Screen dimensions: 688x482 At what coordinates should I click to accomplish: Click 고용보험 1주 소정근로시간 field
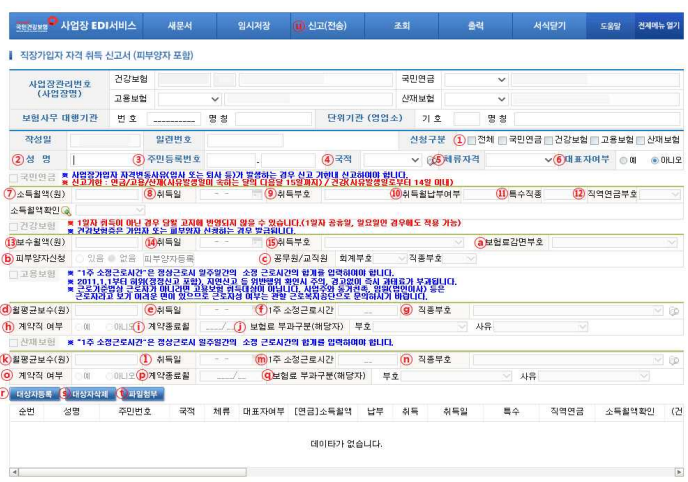point(368,311)
